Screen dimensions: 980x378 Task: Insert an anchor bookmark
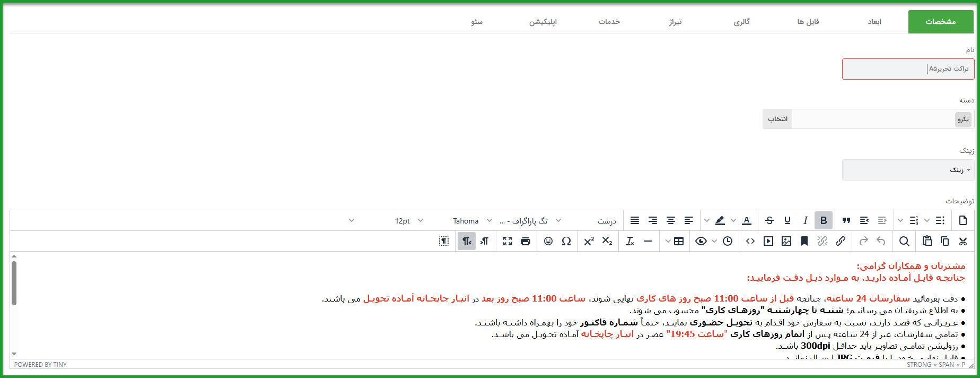tap(804, 241)
